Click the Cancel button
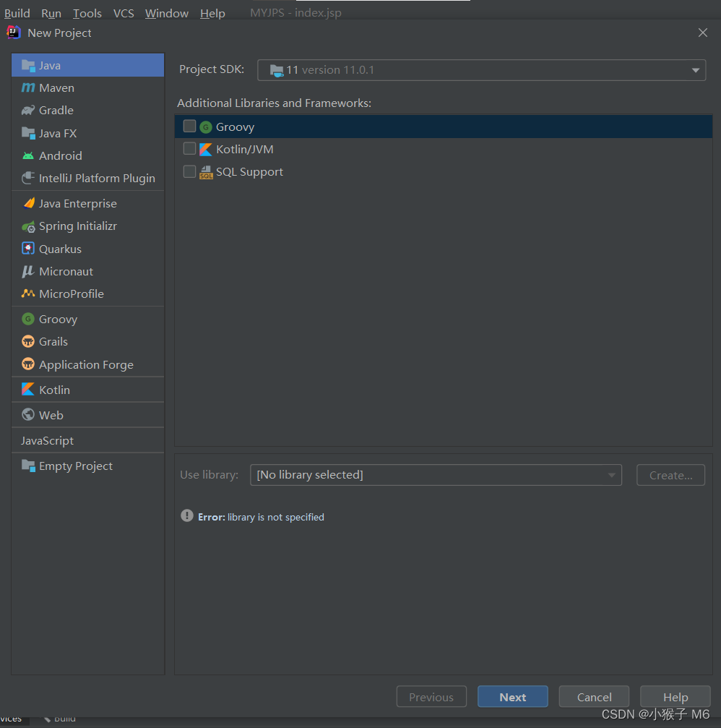Image resolution: width=721 pixels, height=728 pixels. [594, 697]
